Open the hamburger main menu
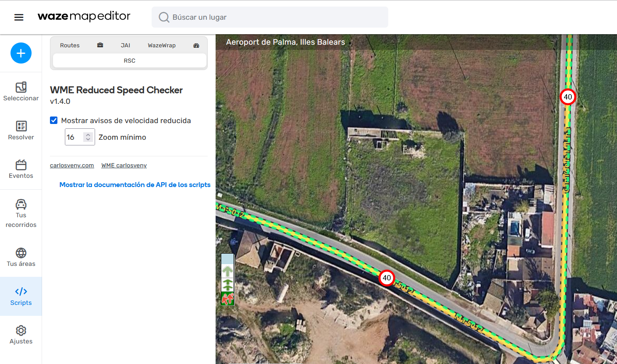 tap(19, 17)
